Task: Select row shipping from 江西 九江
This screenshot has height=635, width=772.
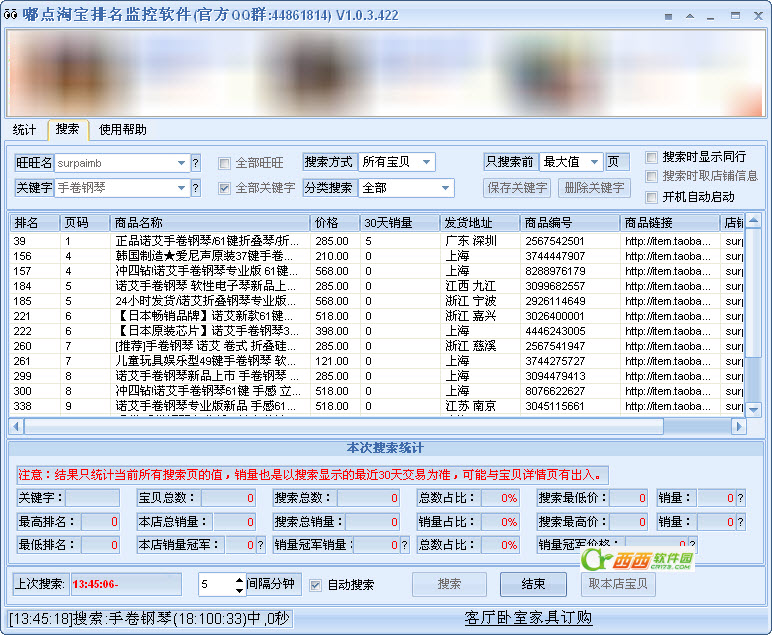Action: pos(377,286)
